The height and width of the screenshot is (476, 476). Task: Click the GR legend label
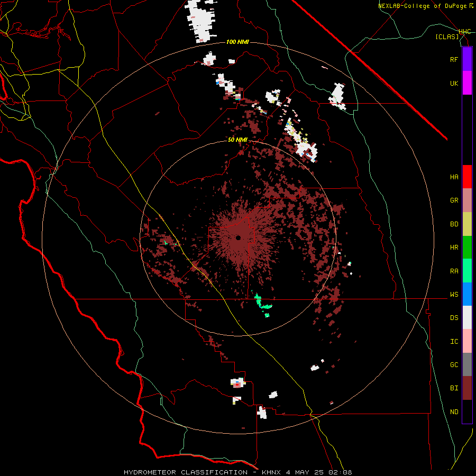(x=454, y=200)
